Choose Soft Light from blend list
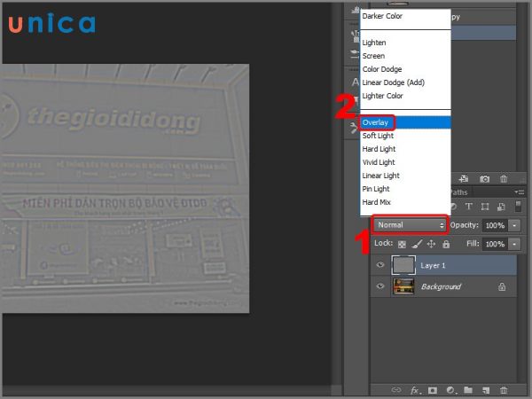 [379, 136]
